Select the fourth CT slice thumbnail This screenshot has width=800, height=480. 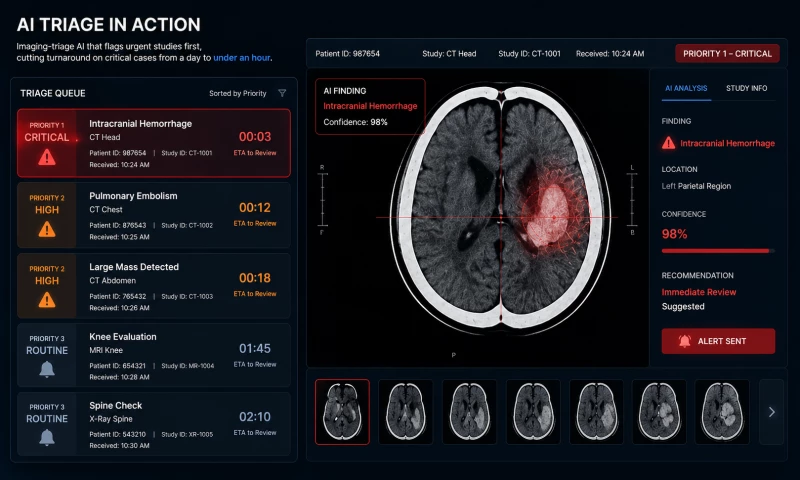(x=533, y=412)
